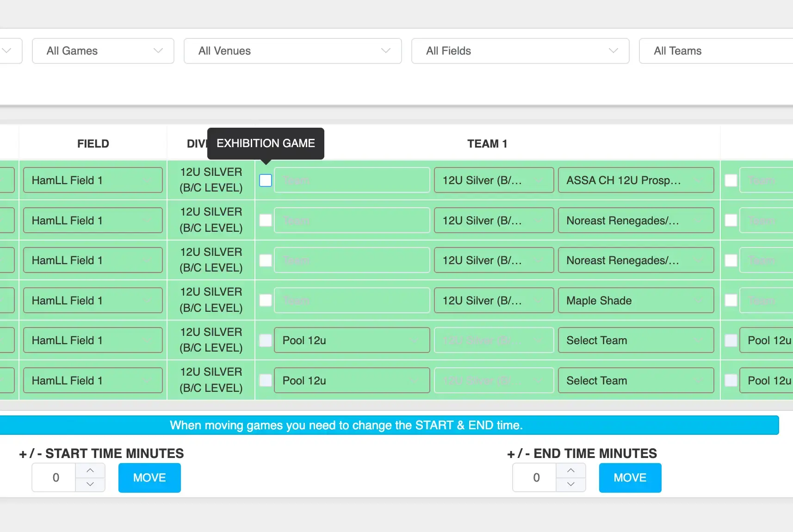Open the Maple Shade team dropdown
The height and width of the screenshot is (532, 793).
(636, 300)
